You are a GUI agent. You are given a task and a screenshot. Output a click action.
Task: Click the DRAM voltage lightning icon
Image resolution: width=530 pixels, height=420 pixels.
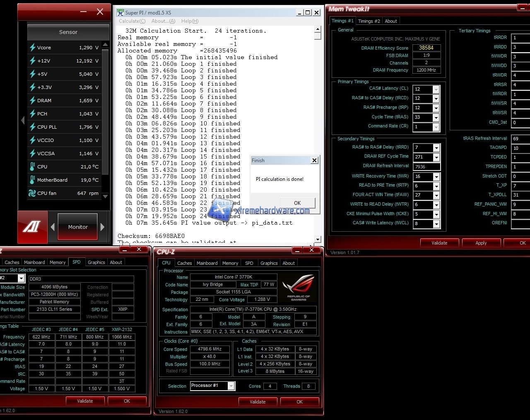pos(32,101)
